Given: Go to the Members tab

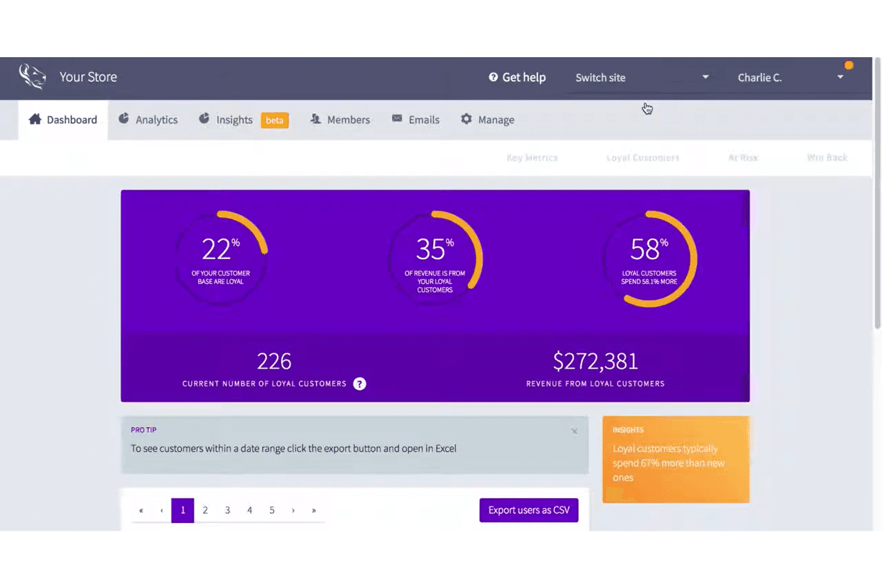Looking at the screenshot, I should click(x=340, y=120).
